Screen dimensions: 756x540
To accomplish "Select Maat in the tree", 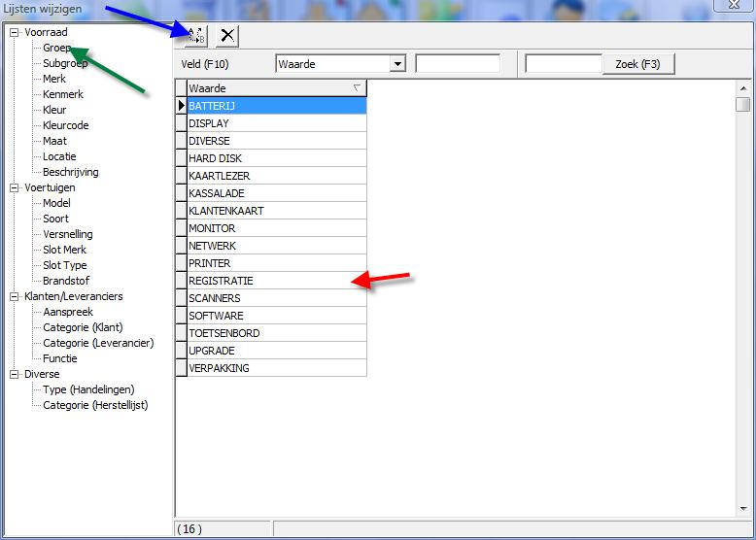I will pos(54,141).
